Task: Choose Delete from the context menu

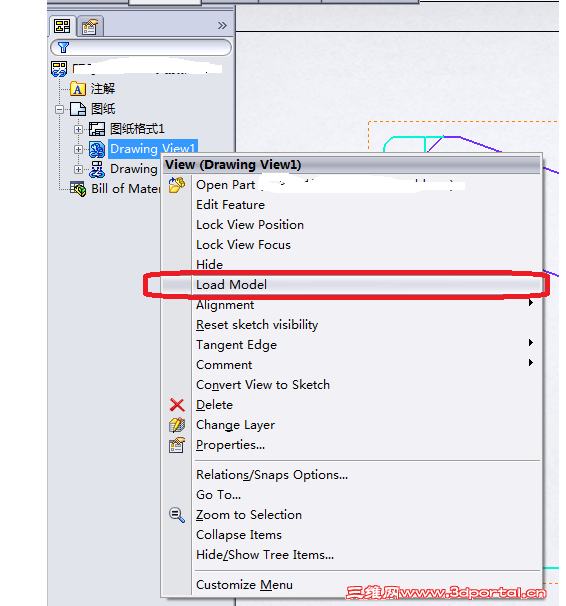Action: coord(214,405)
